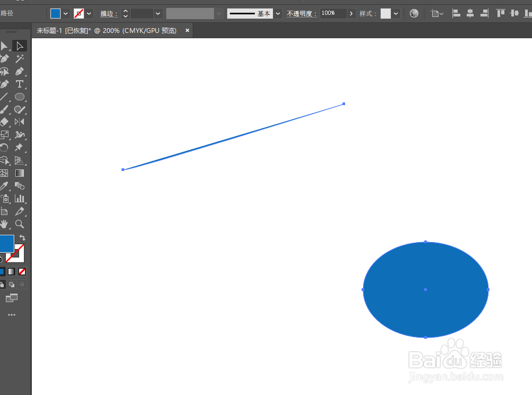Image resolution: width=532 pixels, height=395 pixels.
Task: Click the graphic style white swatch
Action: 385,14
